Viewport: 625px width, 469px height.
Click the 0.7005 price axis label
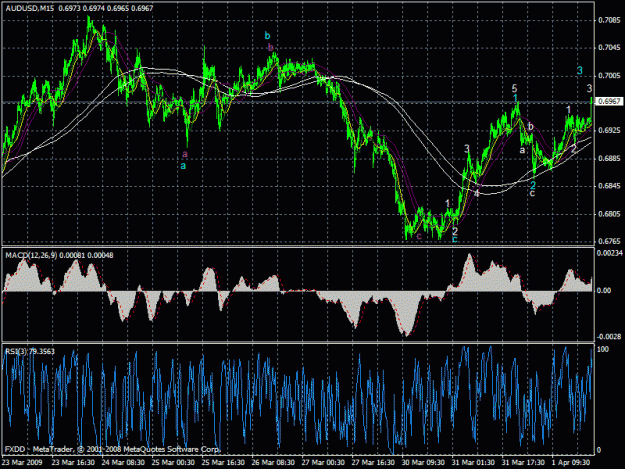(609, 76)
